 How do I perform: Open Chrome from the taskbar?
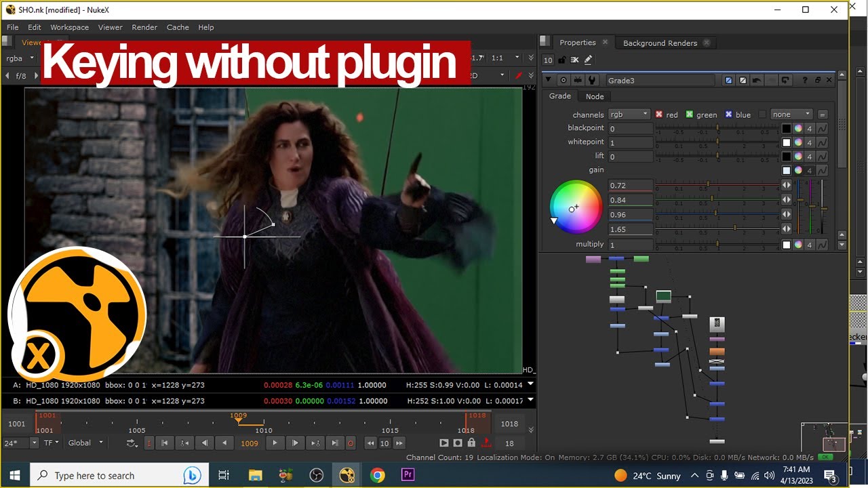(x=378, y=475)
